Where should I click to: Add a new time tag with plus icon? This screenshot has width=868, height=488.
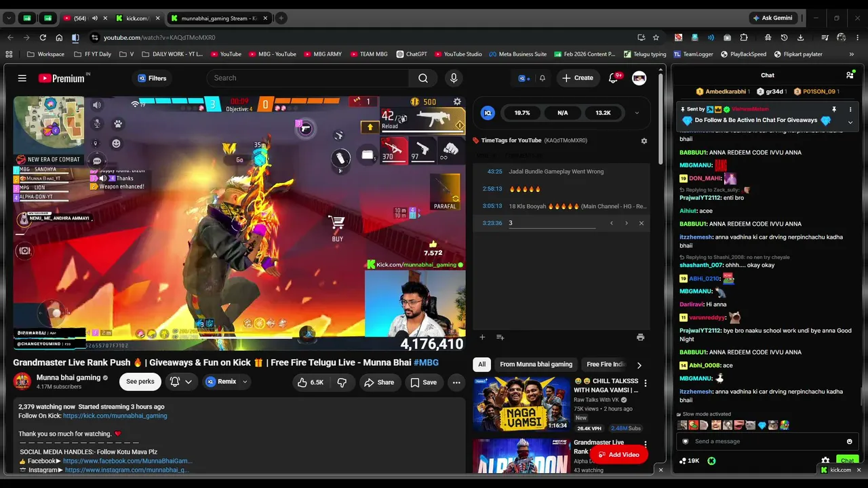(x=482, y=337)
